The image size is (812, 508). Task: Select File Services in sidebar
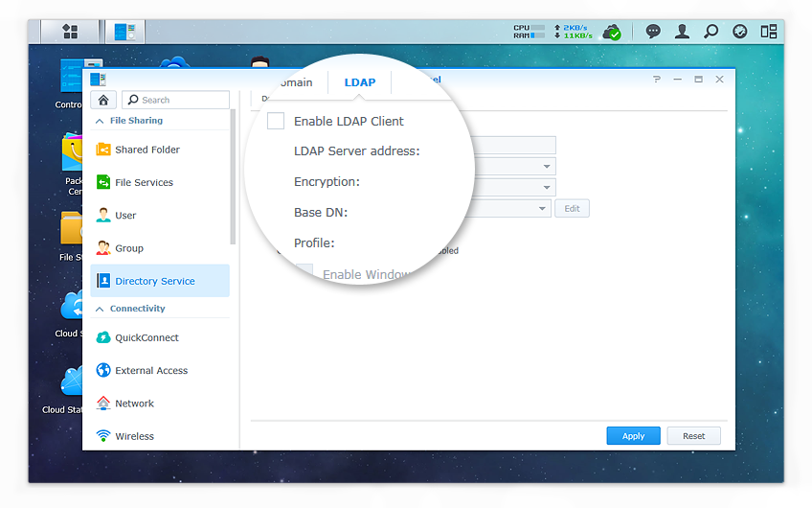click(x=160, y=182)
